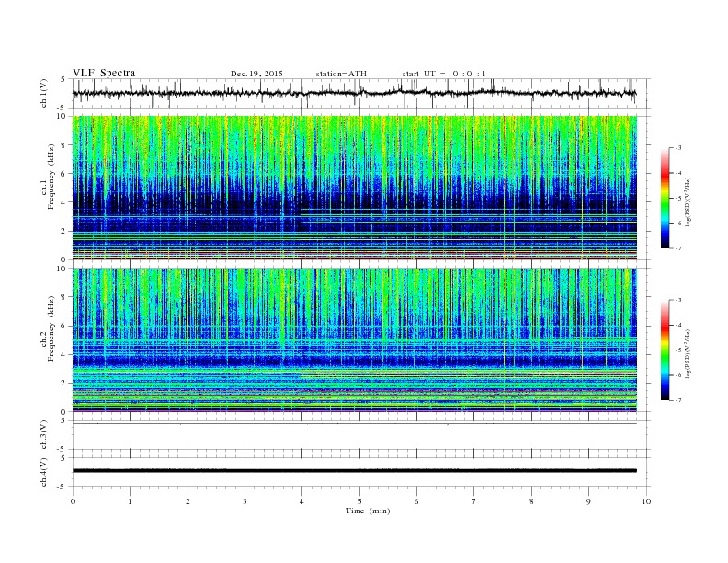The image size is (728, 563).
Task: Select the "ch.3(V)" axis label
Action: (x=44, y=436)
